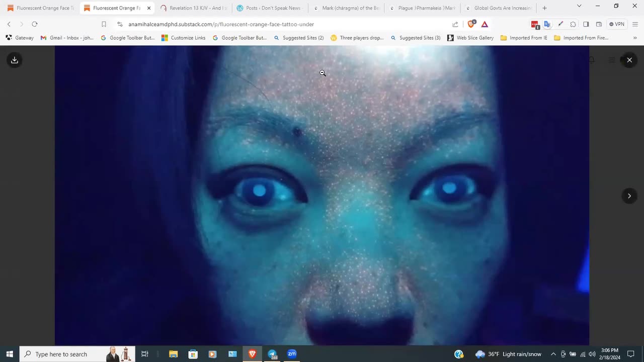Screen dimensions: 644x362
Task: Open the Windows Start menu
Action: coord(10,354)
